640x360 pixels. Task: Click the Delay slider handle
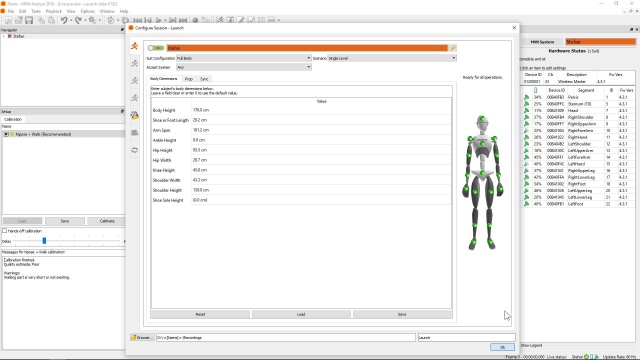point(44,241)
